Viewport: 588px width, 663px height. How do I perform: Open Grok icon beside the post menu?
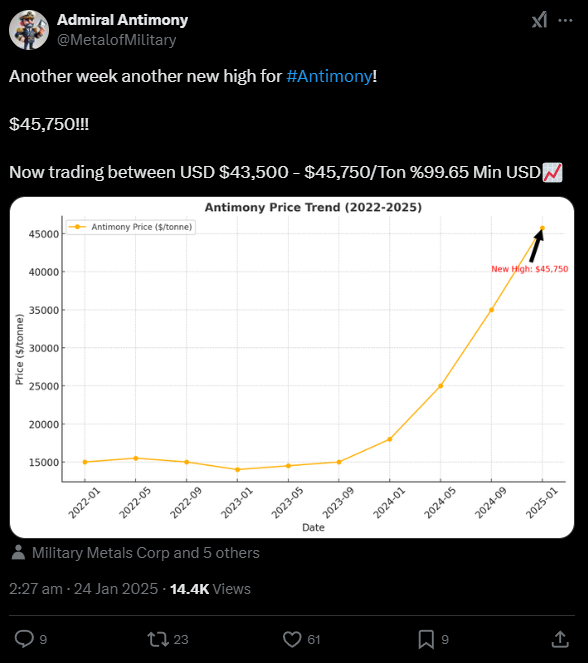[x=540, y=20]
